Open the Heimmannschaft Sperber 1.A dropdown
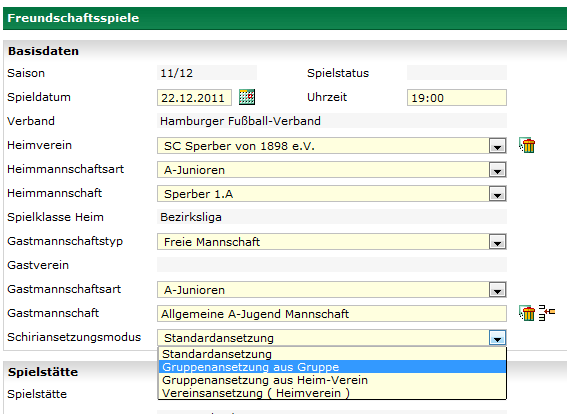The height and width of the screenshot is (414, 567). click(498, 194)
